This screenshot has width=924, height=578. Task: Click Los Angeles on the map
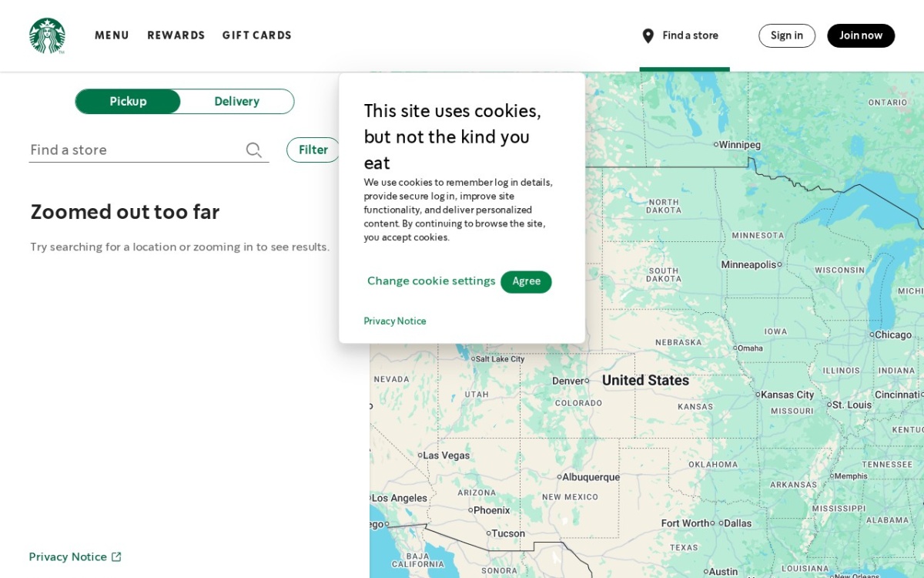coord(399,499)
